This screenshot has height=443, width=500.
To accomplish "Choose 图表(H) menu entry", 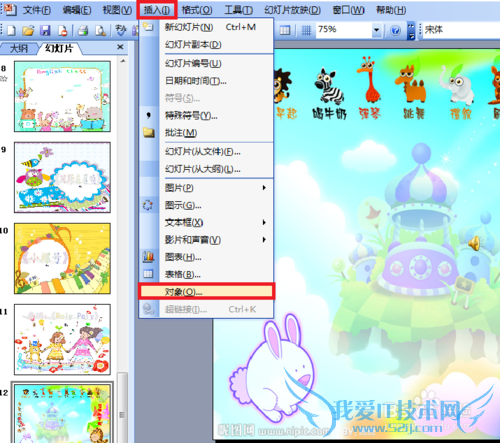I will coord(206,257).
